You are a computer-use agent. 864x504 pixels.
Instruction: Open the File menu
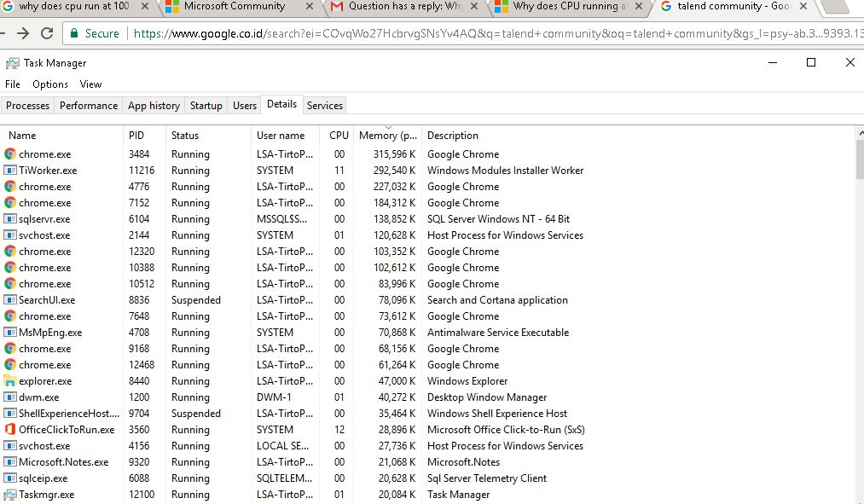[13, 84]
